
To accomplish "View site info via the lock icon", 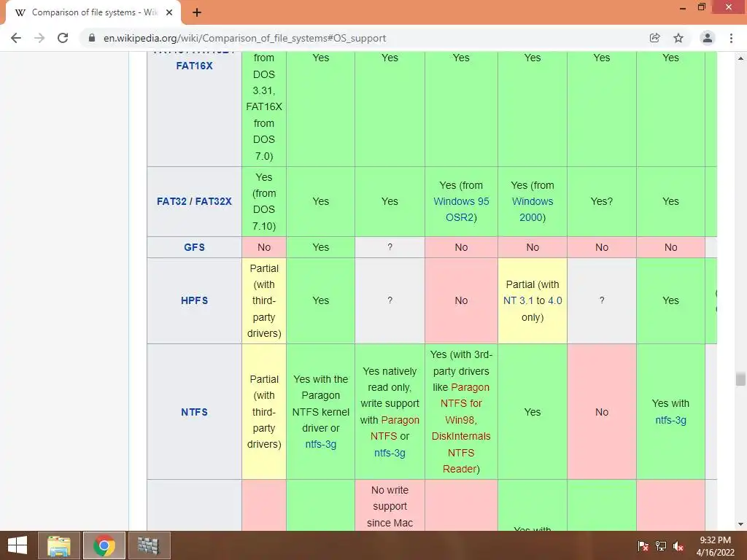I will [x=92, y=38].
